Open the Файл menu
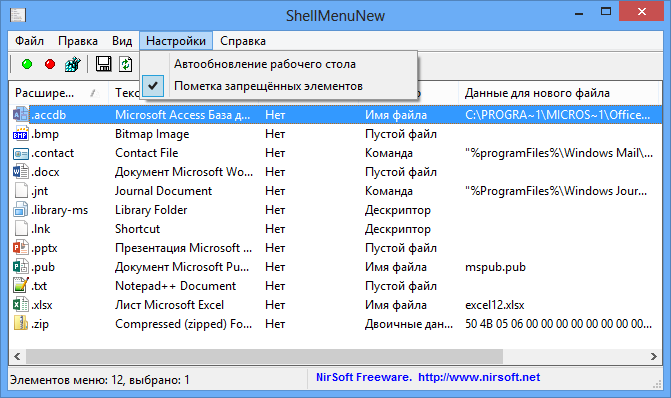 pyautogui.click(x=30, y=41)
